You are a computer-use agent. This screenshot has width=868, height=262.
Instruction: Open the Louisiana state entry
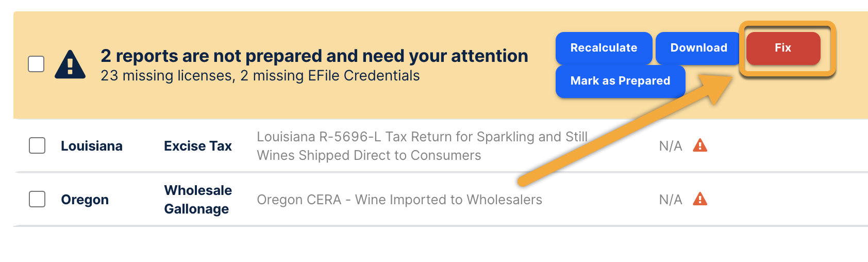click(92, 146)
